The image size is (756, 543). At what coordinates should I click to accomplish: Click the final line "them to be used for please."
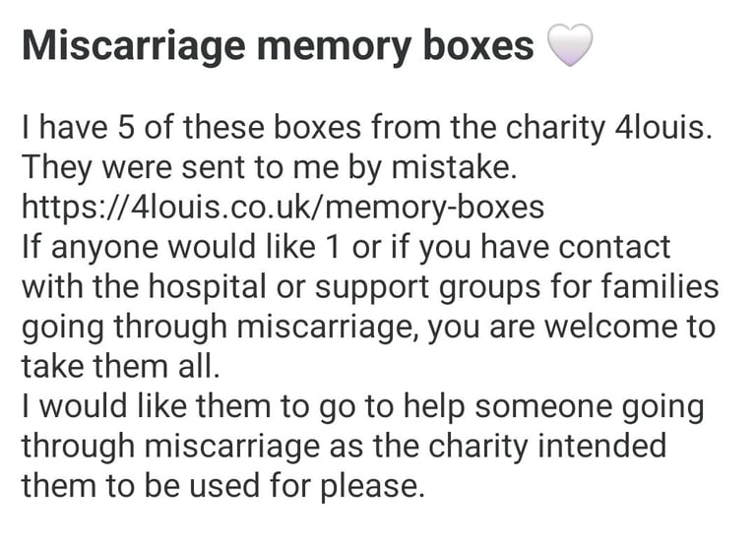click(222, 486)
